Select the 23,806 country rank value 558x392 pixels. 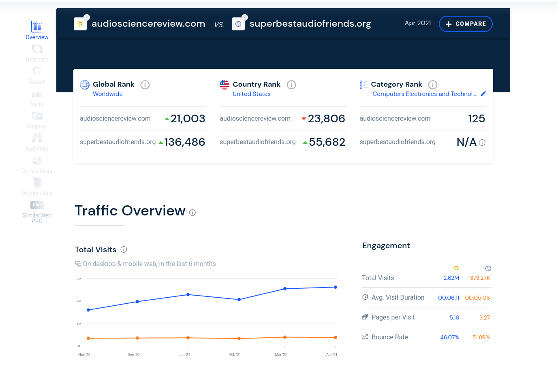tap(327, 119)
